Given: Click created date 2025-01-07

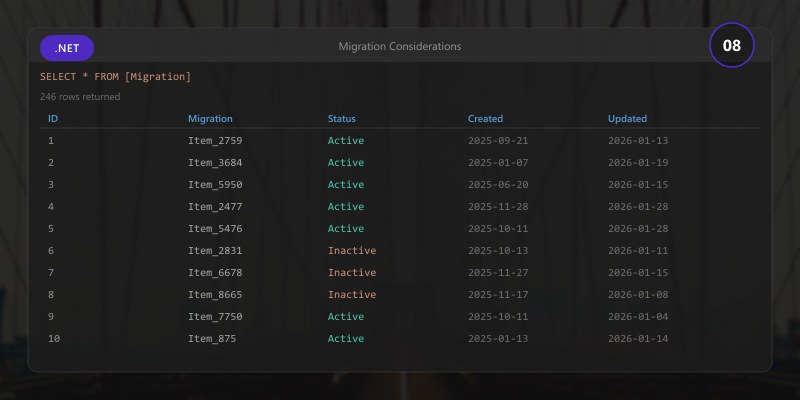Looking at the screenshot, I should point(498,162).
